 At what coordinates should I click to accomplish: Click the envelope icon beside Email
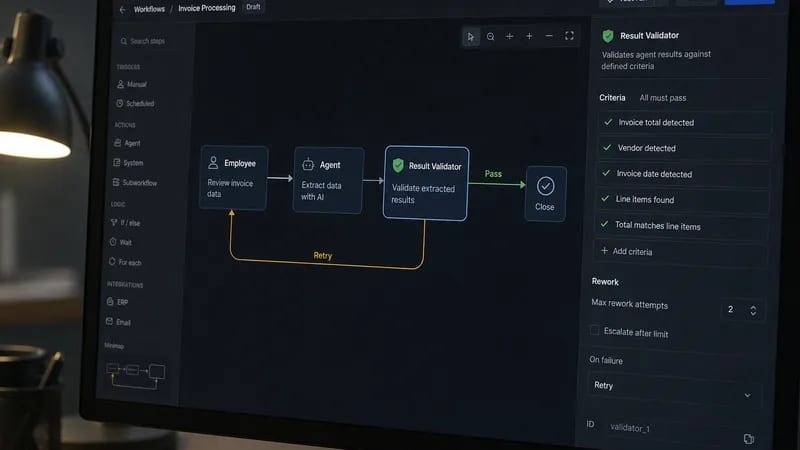tap(109, 321)
